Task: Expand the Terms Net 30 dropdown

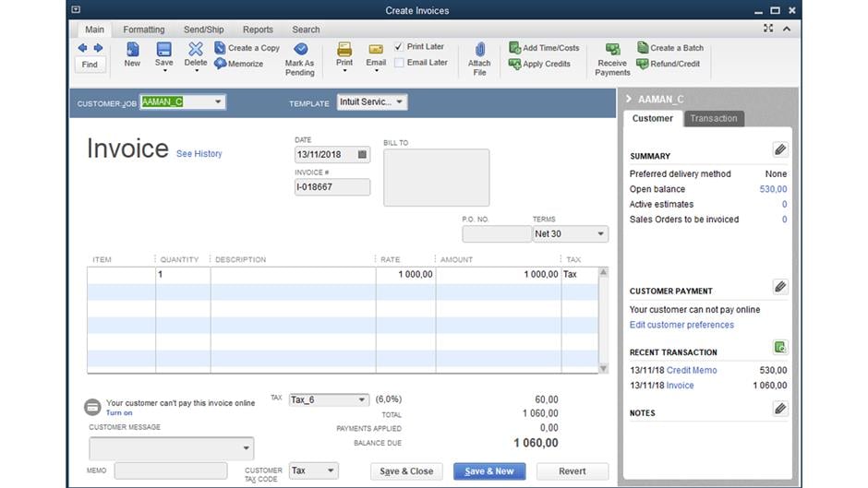Action: (600, 234)
